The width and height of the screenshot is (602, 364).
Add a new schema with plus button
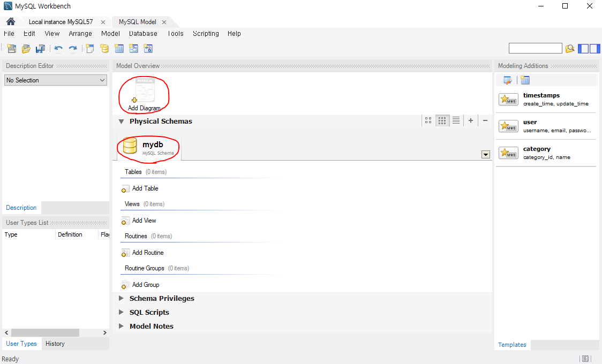click(x=471, y=120)
